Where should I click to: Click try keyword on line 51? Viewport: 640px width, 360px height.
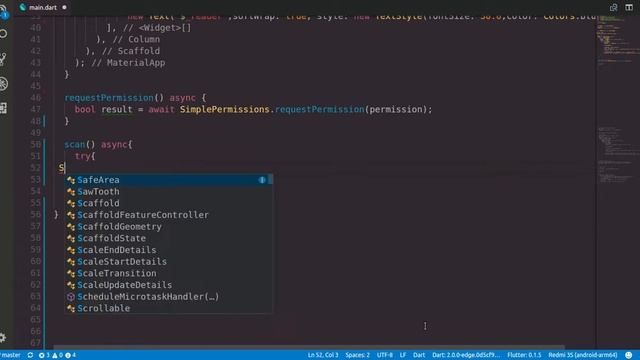(82, 156)
